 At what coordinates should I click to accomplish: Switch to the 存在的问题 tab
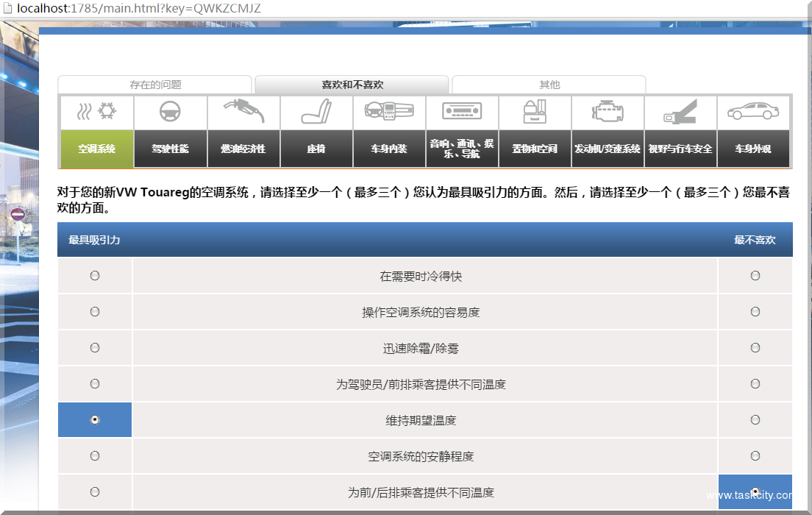pyautogui.click(x=155, y=85)
